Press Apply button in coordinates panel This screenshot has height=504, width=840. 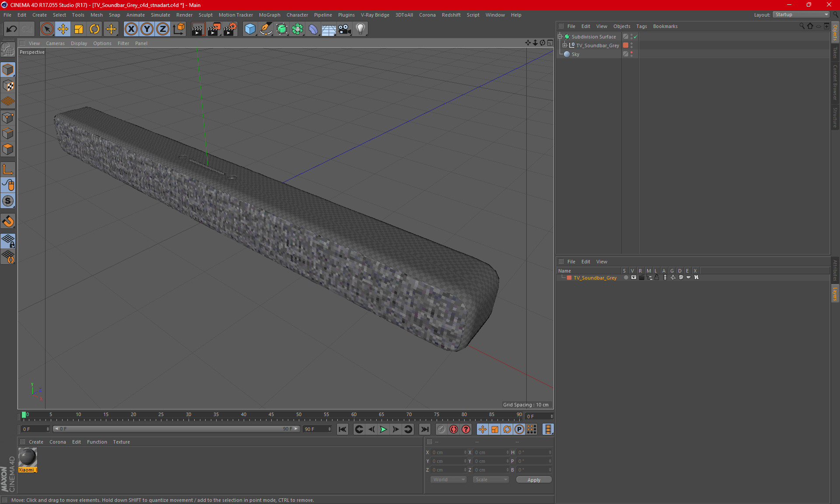pos(533,479)
